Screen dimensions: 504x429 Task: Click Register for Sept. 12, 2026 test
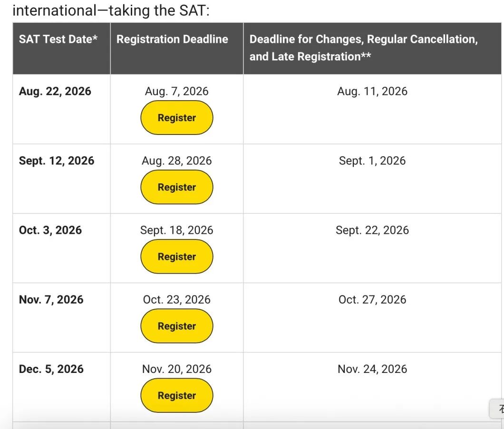tap(177, 187)
